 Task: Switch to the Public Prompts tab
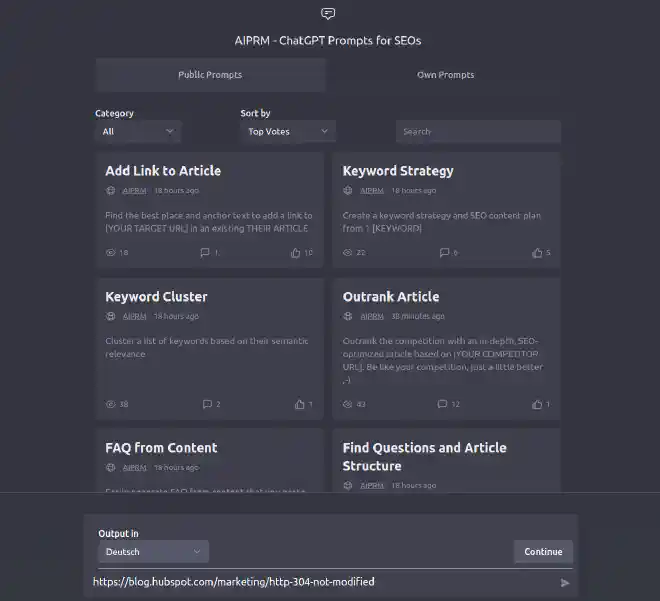(x=210, y=75)
